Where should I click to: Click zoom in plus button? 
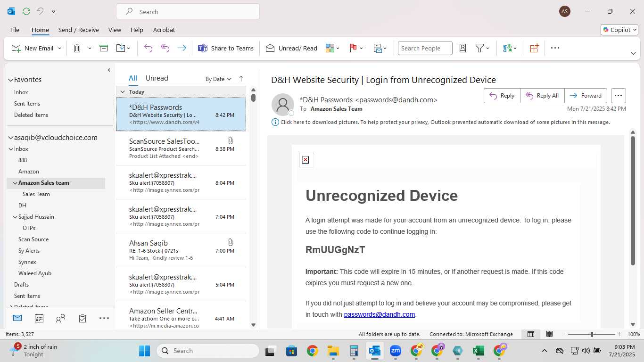click(619, 334)
